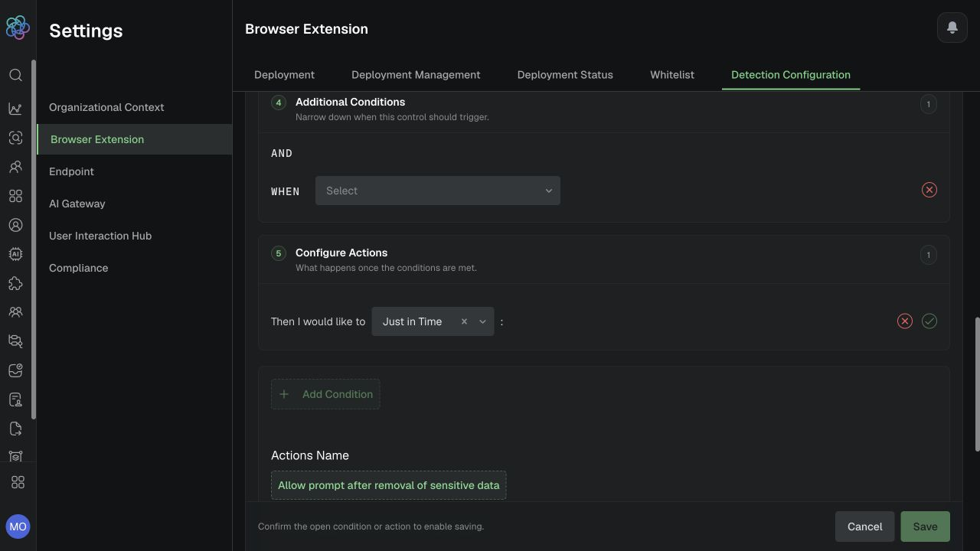The image size is (980, 551).
Task: Click the Add Condition button
Action: point(325,394)
